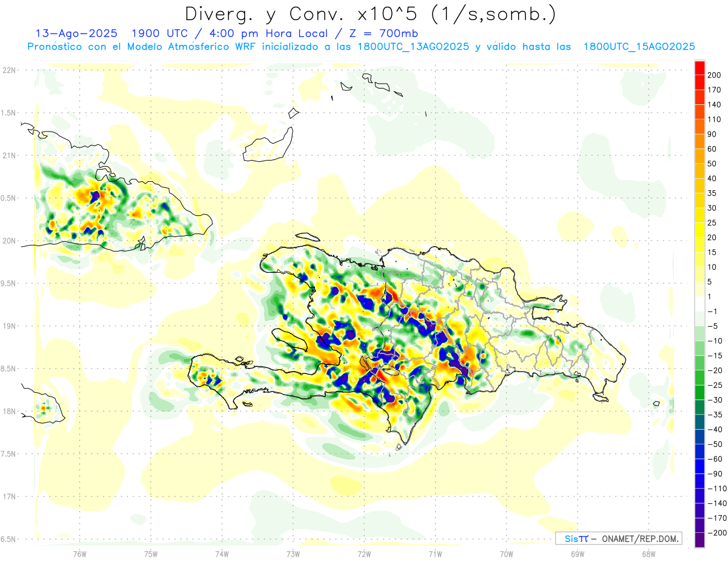Click the '21N' latitude label
This screenshot has height=562, width=728.
pyautogui.click(x=10, y=155)
